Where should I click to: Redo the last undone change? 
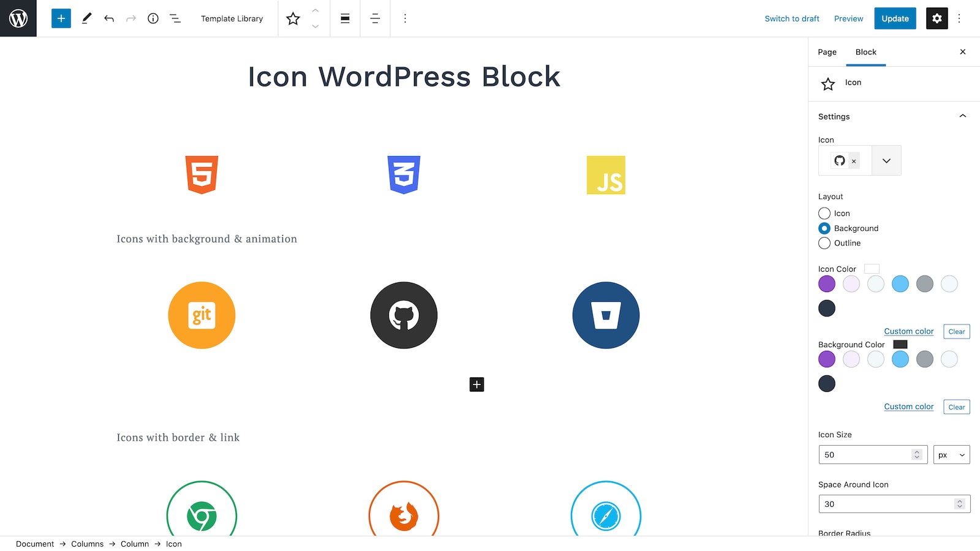pos(131,18)
